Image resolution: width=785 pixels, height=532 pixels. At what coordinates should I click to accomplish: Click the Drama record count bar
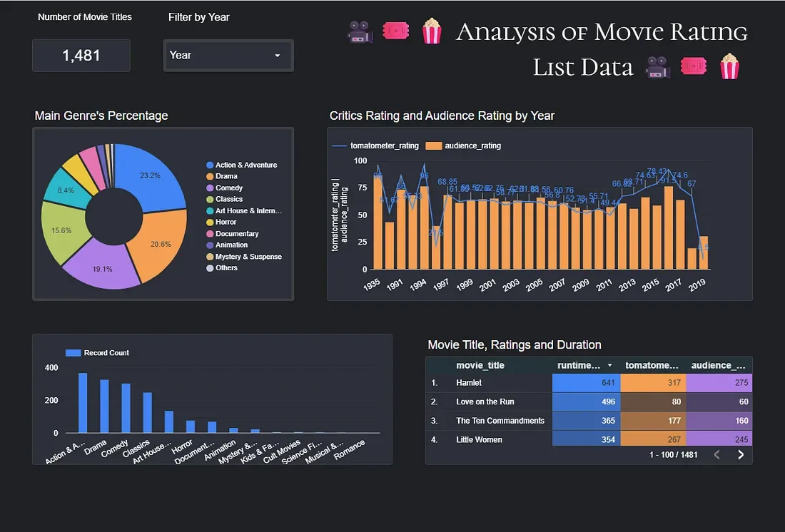pos(104,406)
